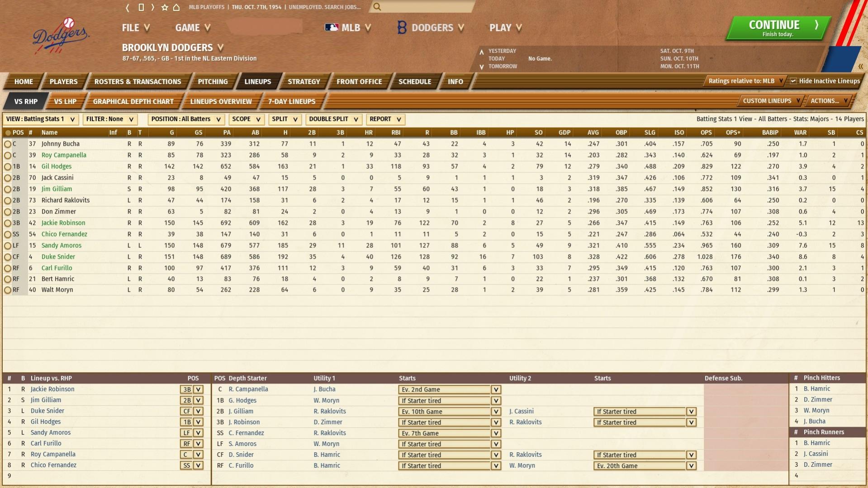Switch to the PITCHING tab
This screenshot has height=488, width=868.
(213, 81)
